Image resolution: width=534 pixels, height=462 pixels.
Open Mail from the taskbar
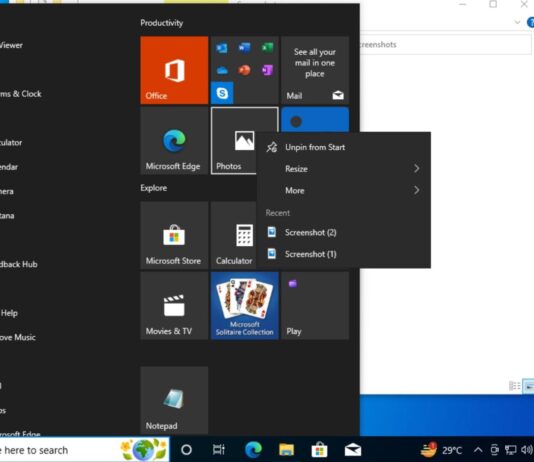pyautogui.click(x=353, y=450)
